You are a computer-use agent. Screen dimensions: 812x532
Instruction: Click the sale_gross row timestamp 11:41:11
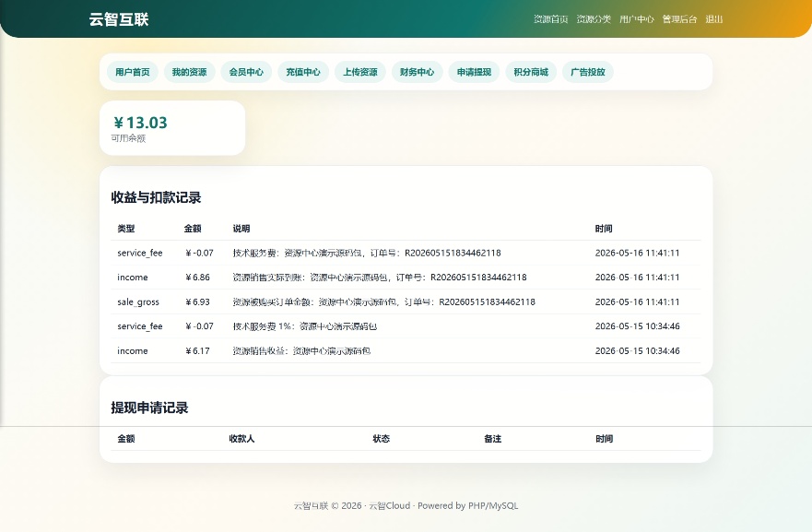[637, 302]
